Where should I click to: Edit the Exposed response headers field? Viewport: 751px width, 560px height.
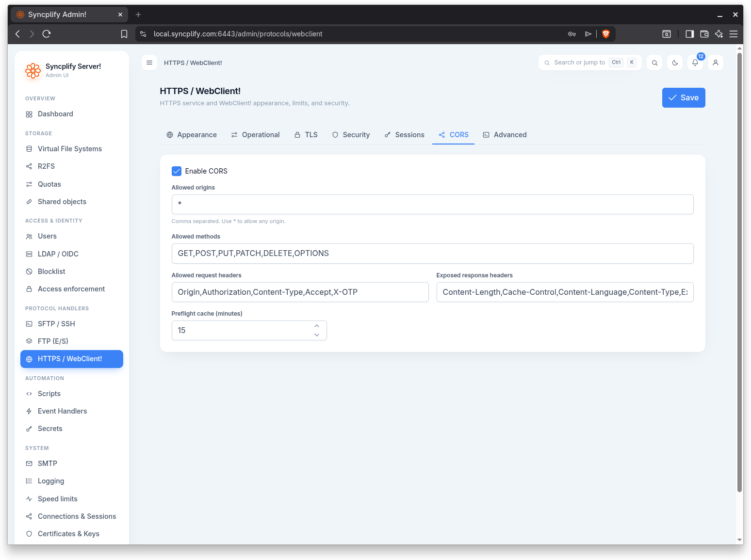pyautogui.click(x=565, y=292)
